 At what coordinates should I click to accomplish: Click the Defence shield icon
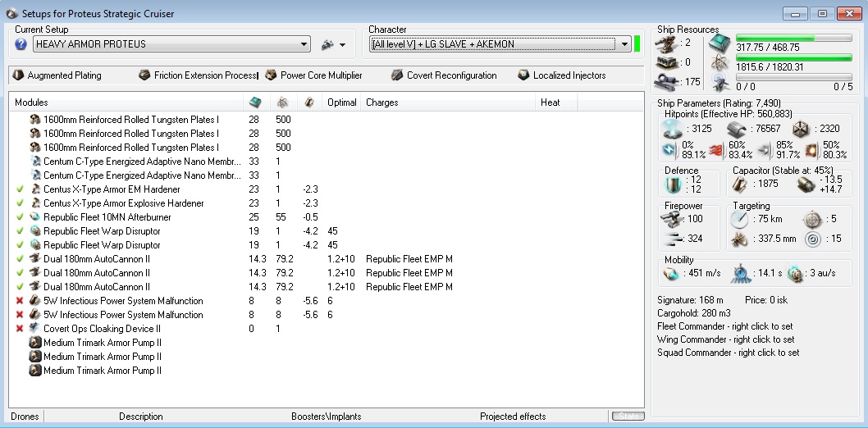click(x=672, y=184)
